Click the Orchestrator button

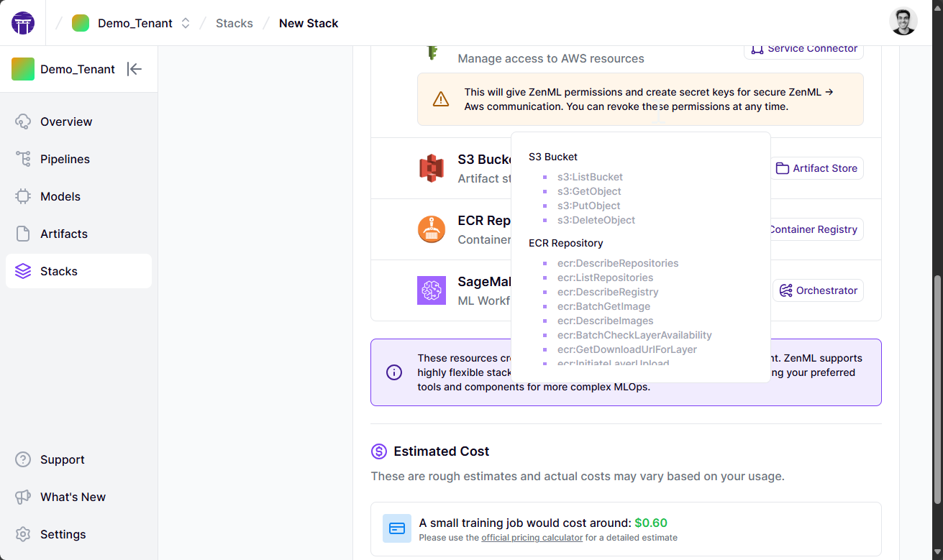[818, 290]
